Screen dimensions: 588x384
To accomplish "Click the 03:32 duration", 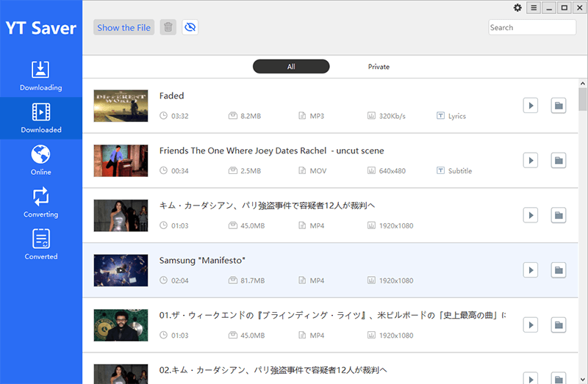I will pos(180,116).
